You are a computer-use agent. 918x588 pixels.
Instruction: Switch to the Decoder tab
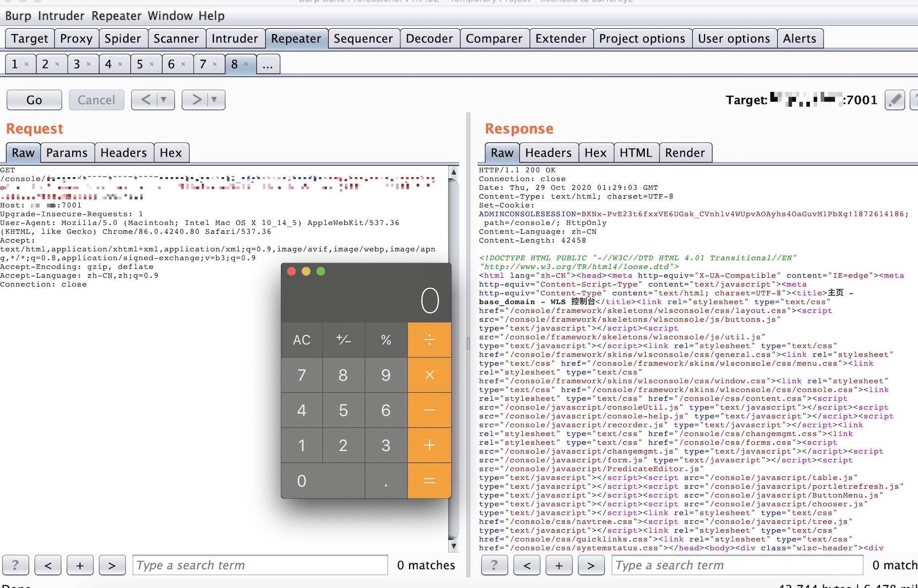click(429, 39)
